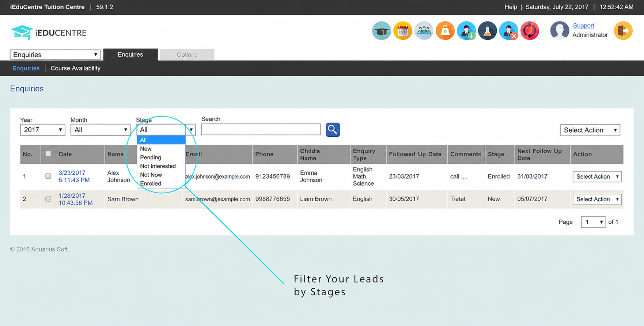Open the Enquiries submenu link
The width and height of the screenshot is (644, 326).
tap(26, 68)
